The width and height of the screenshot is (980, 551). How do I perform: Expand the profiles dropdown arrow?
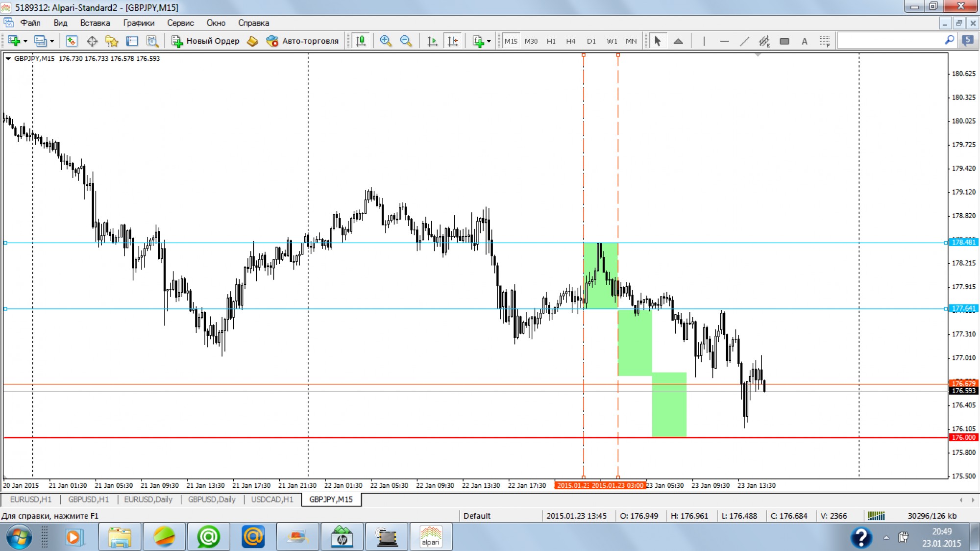pyautogui.click(x=52, y=41)
